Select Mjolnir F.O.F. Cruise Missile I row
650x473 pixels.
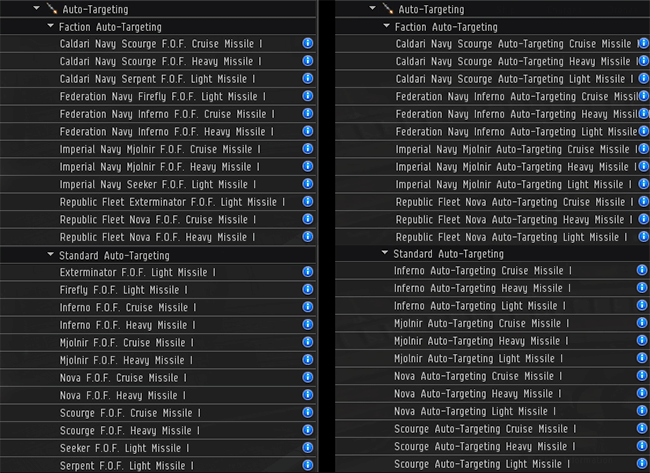coord(158,342)
